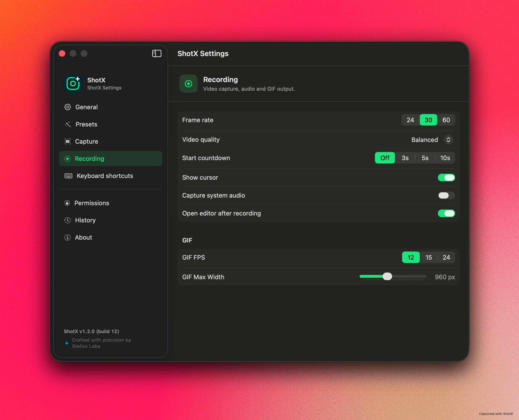
Task: Click the ShotX v1.2.0 (build 12) text
Action: [91, 331]
